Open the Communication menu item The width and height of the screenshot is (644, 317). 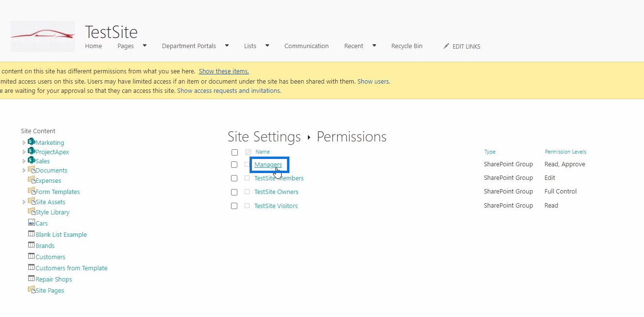pos(306,46)
